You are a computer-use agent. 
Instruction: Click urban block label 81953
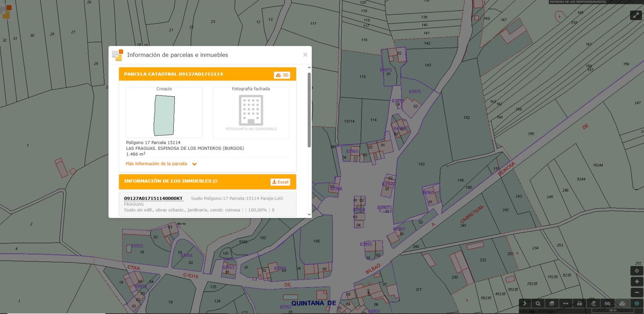coord(137,246)
